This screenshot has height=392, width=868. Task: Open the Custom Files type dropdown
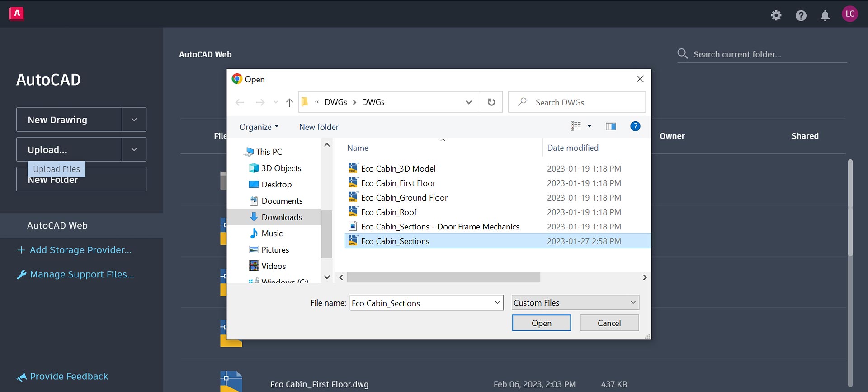point(575,303)
